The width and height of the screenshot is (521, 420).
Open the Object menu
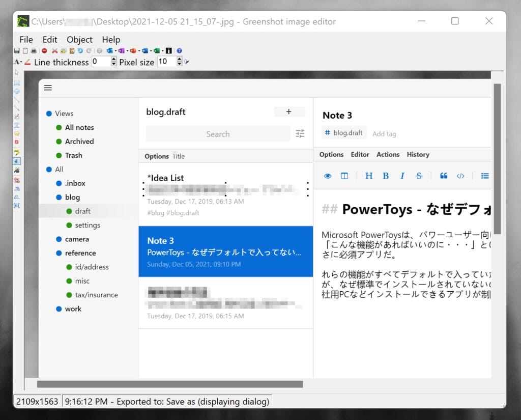[x=79, y=40]
